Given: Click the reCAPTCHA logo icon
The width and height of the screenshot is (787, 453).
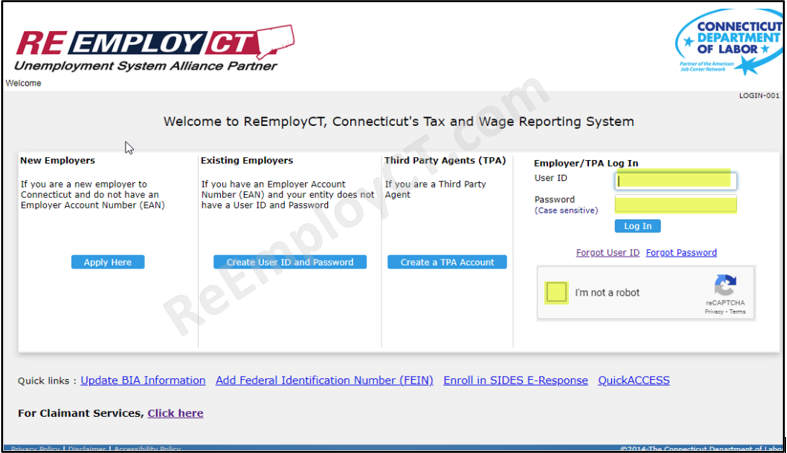Looking at the screenshot, I should coord(725,285).
